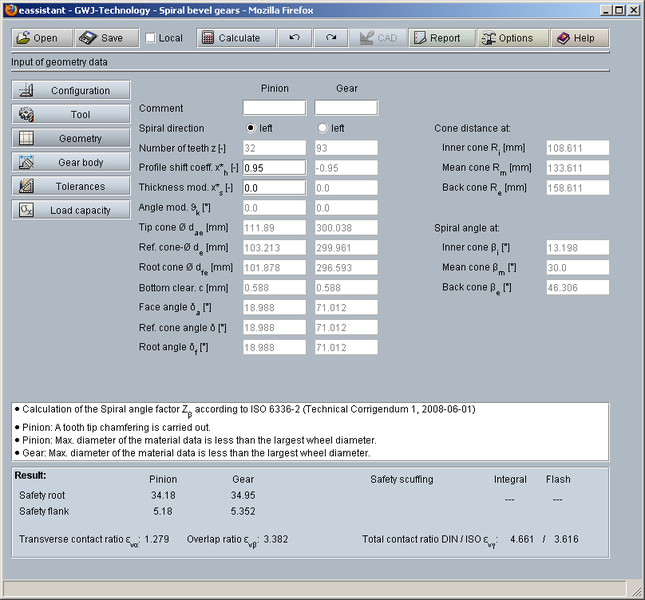The height and width of the screenshot is (600, 645).
Task: Open the Report from the toolbar
Action: tap(436, 38)
